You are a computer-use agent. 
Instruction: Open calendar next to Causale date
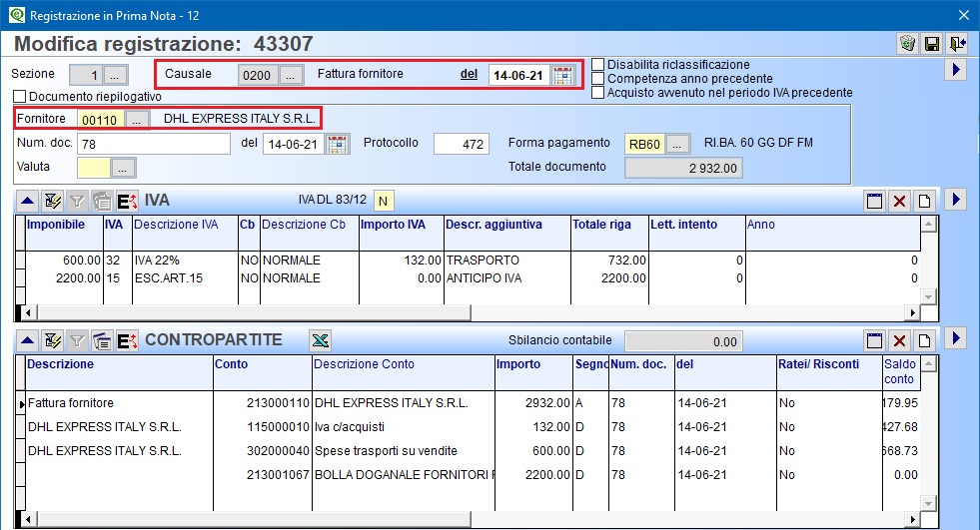point(563,75)
